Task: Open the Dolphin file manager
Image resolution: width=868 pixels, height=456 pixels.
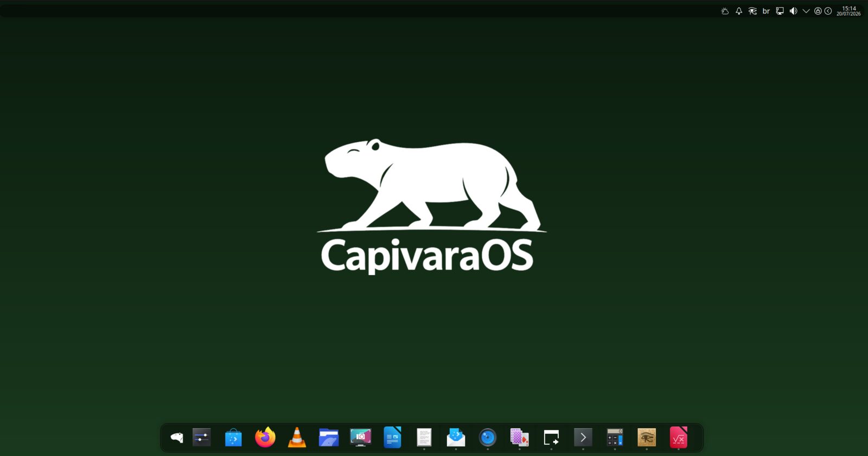Action: click(x=329, y=438)
